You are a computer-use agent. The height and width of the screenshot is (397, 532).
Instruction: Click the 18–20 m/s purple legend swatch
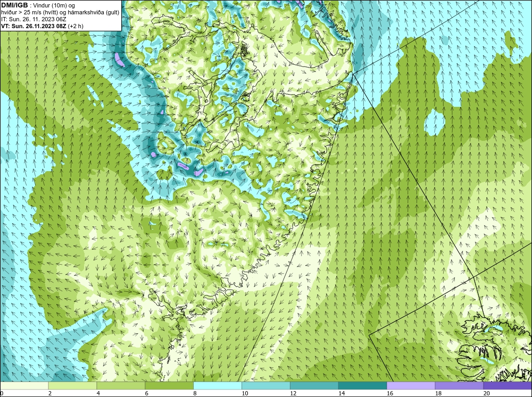point(459,386)
